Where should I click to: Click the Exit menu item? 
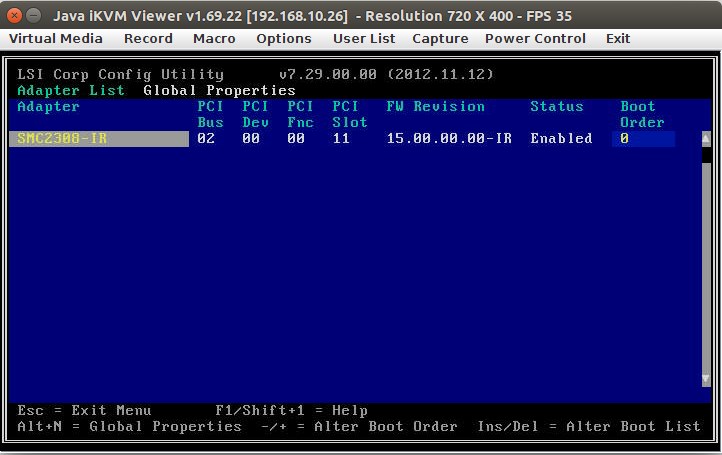[x=617, y=39]
